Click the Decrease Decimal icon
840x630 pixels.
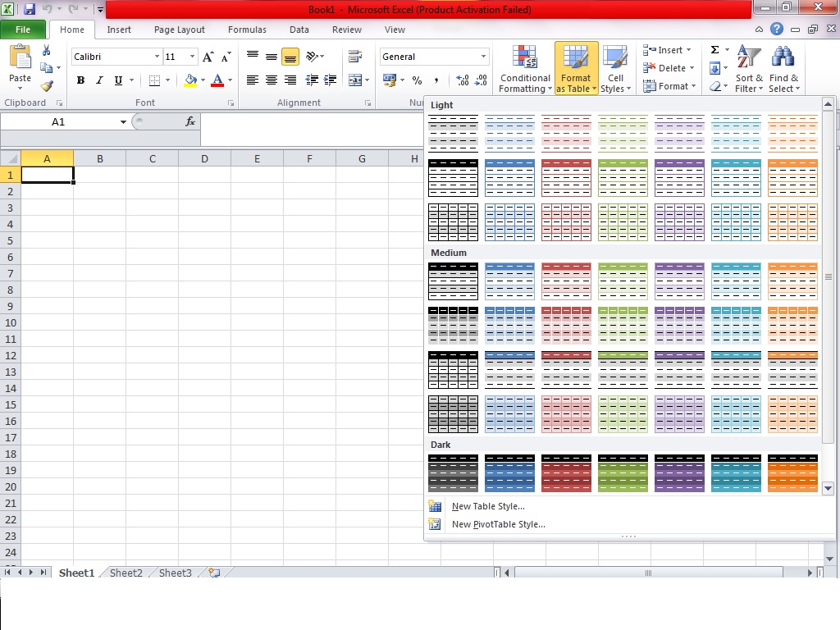481,80
